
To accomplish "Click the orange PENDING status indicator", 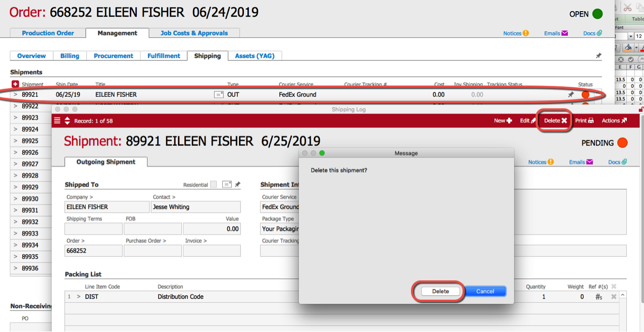I will pos(622,143).
